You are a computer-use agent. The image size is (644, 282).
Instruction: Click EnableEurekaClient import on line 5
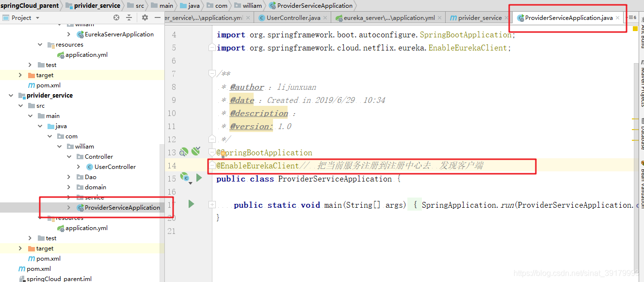pos(467,48)
